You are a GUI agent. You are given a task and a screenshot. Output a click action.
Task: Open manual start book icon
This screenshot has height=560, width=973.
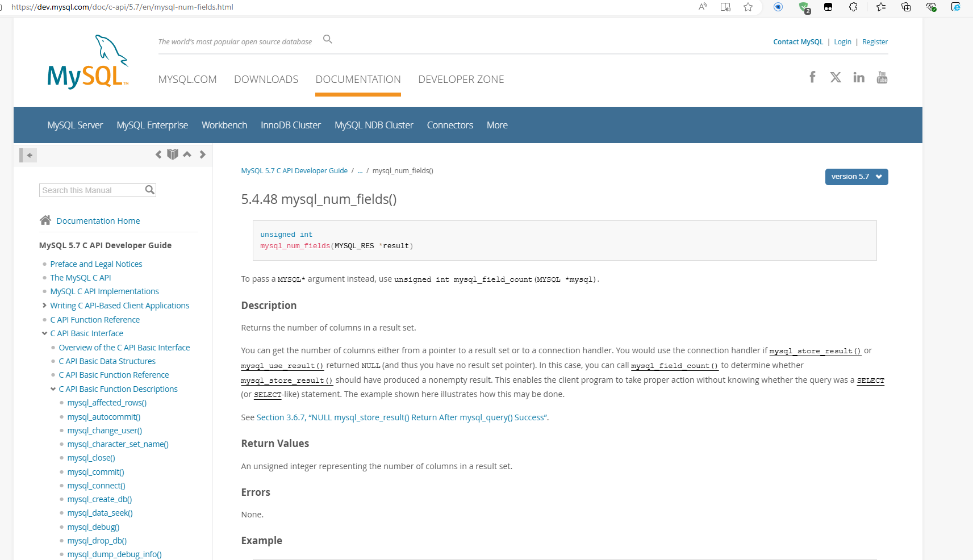(x=173, y=154)
